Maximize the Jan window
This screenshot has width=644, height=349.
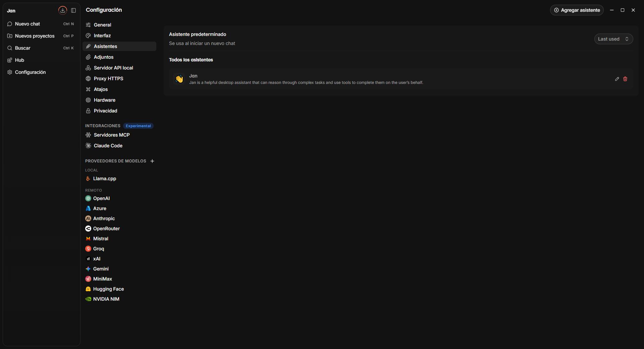[623, 10]
